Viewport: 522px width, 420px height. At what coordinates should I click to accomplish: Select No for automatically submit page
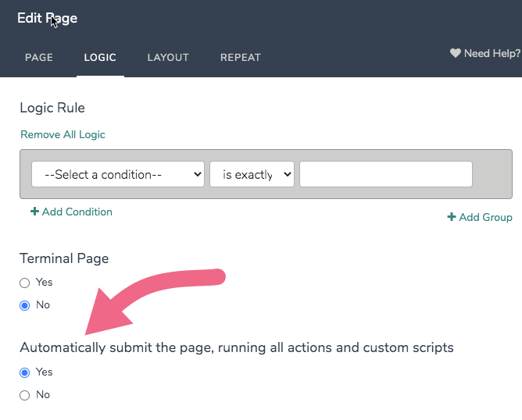[x=25, y=395]
